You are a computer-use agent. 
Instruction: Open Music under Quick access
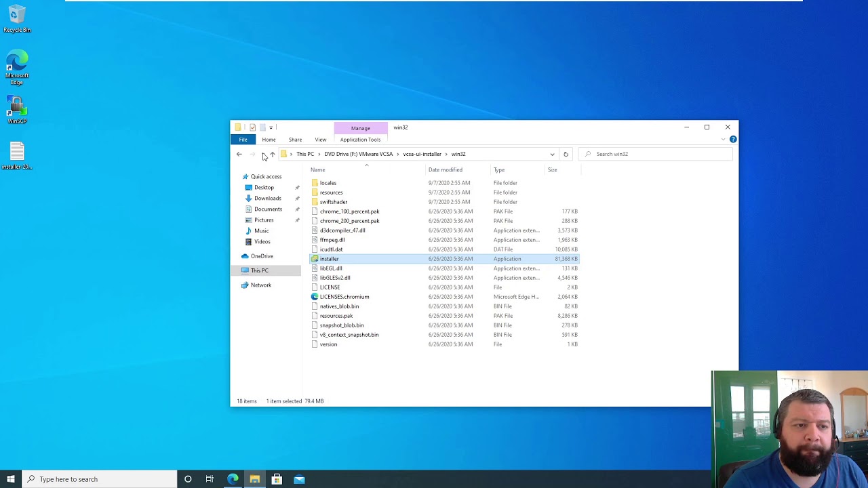[261, 231]
